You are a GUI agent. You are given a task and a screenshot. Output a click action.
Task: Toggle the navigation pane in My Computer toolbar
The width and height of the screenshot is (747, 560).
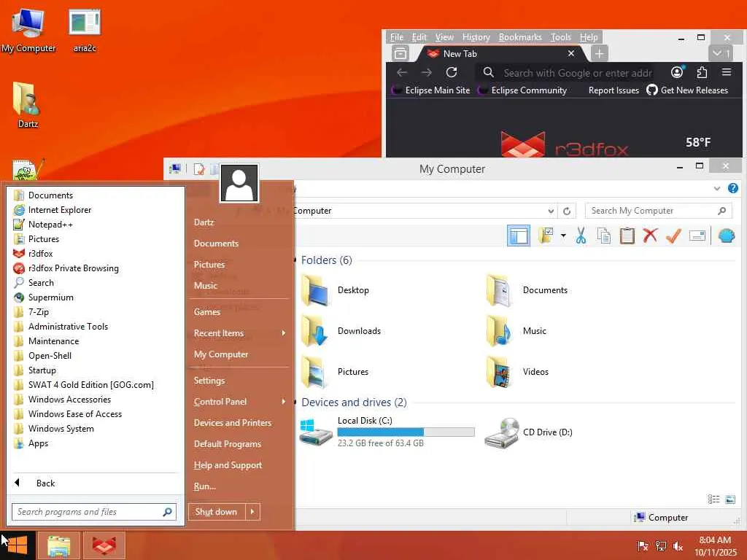(519, 236)
